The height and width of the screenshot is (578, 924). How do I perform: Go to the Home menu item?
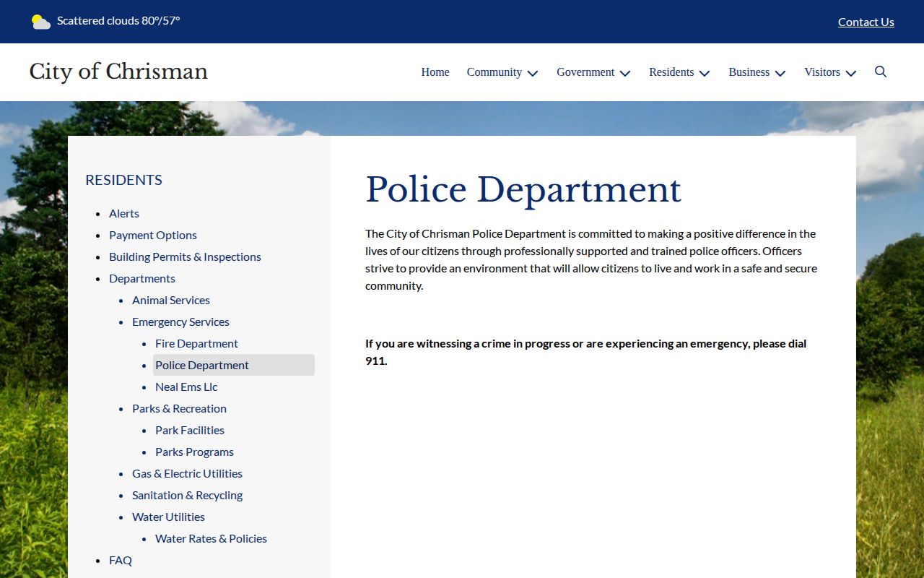click(x=435, y=72)
